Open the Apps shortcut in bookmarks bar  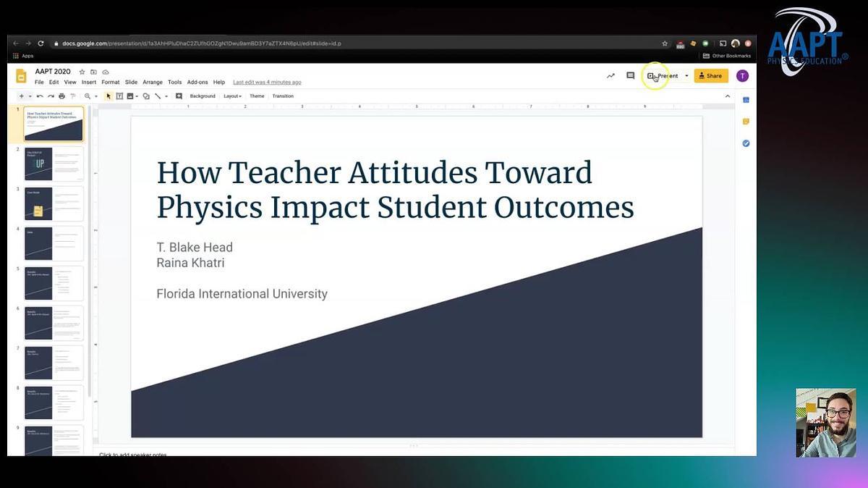[x=23, y=56]
